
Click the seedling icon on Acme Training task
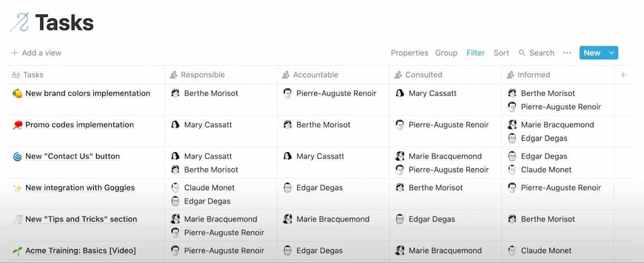[17, 251]
